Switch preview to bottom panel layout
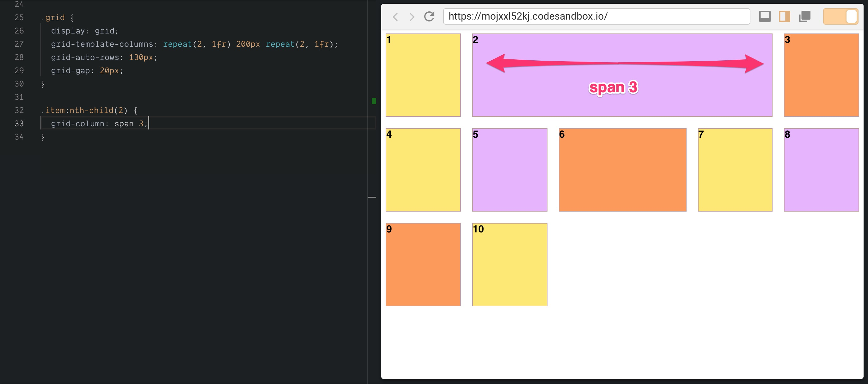868x384 pixels. [765, 16]
